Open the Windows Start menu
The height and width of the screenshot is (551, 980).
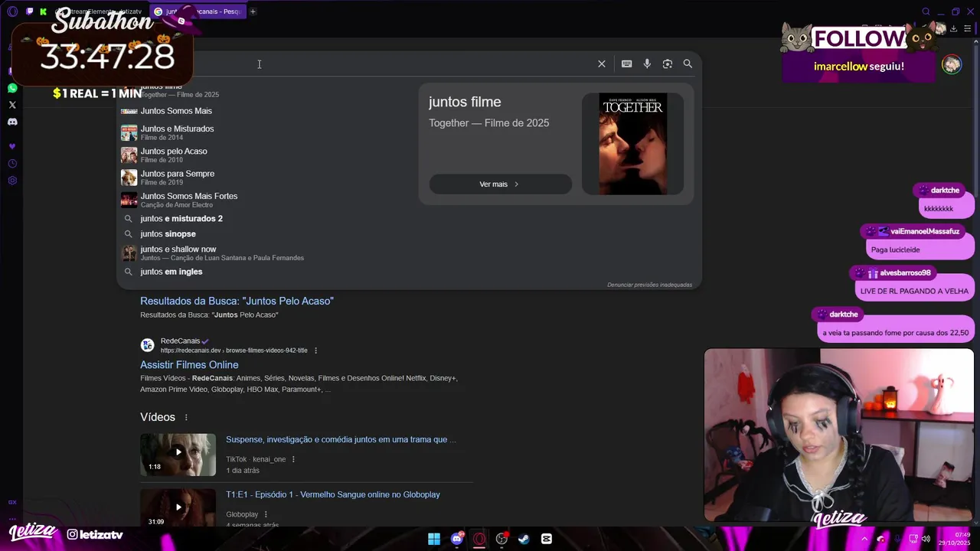[434, 539]
